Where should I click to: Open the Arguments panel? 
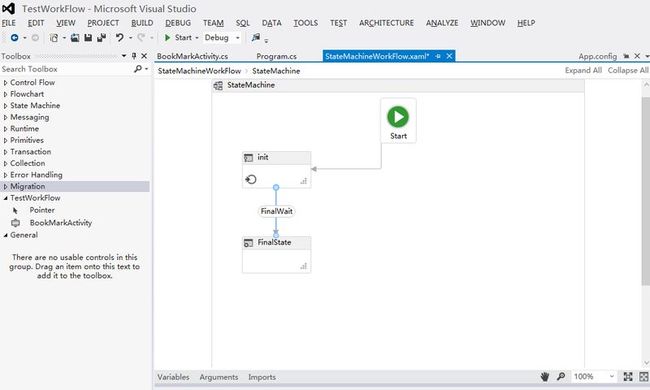pos(218,377)
